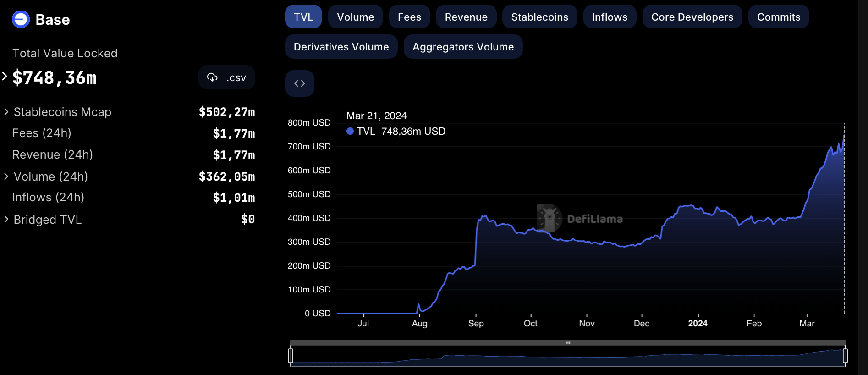Click the Dec x-axis label
The height and width of the screenshot is (375, 868).
(641, 323)
